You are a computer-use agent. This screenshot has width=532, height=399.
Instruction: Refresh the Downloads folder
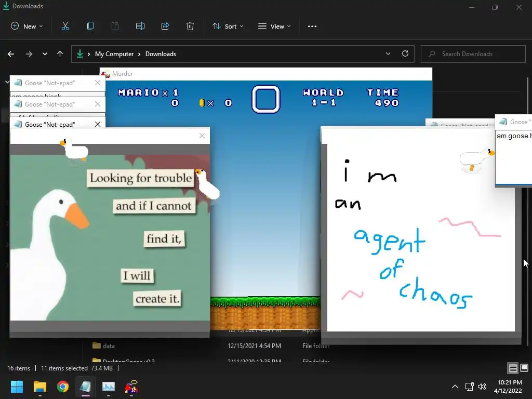(405, 54)
